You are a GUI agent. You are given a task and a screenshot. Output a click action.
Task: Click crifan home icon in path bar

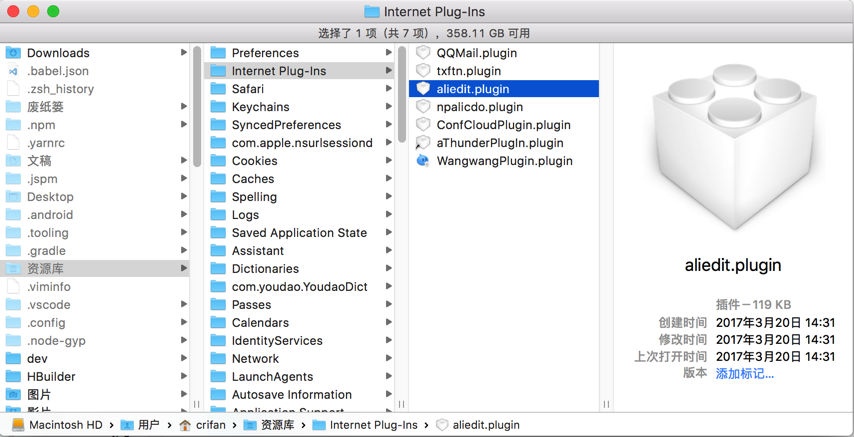[x=185, y=425]
